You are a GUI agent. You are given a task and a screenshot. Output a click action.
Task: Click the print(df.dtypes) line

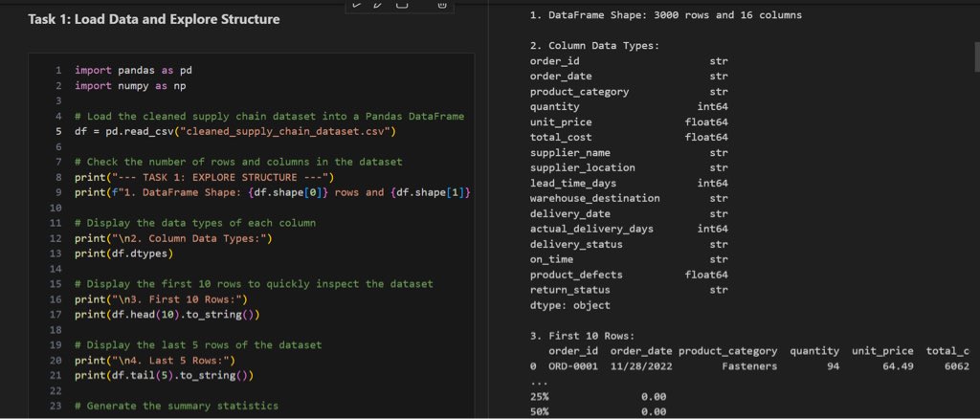click(123, 254)
